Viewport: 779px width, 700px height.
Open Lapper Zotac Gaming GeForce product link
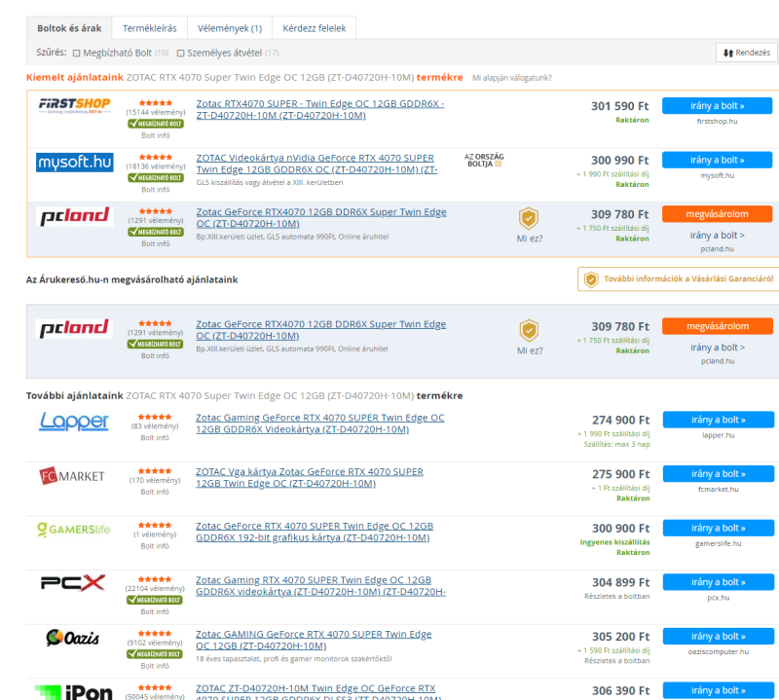(x=320, y=424)
